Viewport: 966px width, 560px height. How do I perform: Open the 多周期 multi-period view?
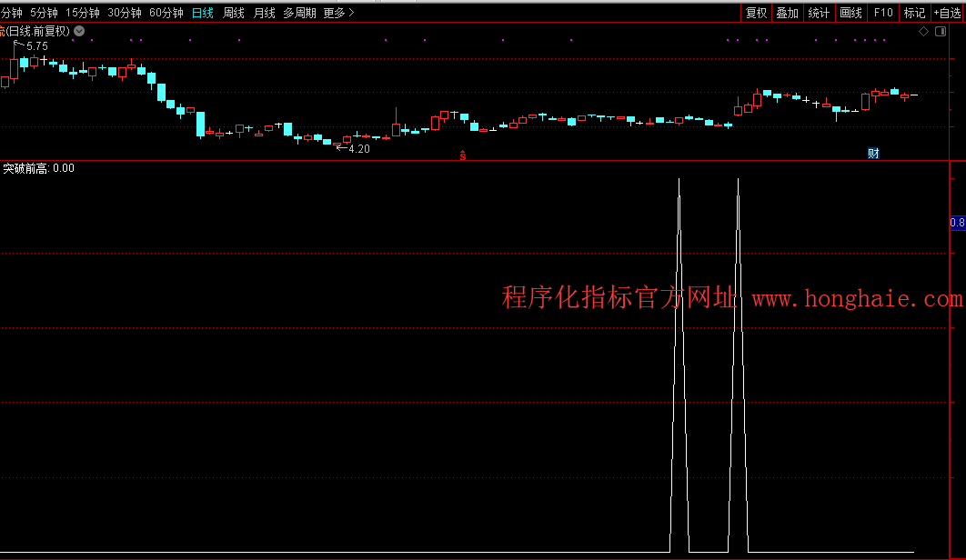point(299,13)
